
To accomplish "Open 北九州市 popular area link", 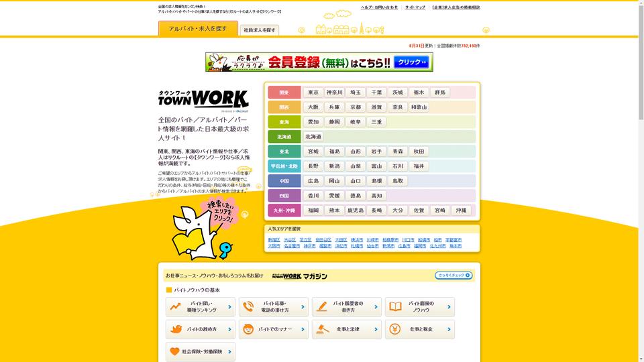I will 438,246.
